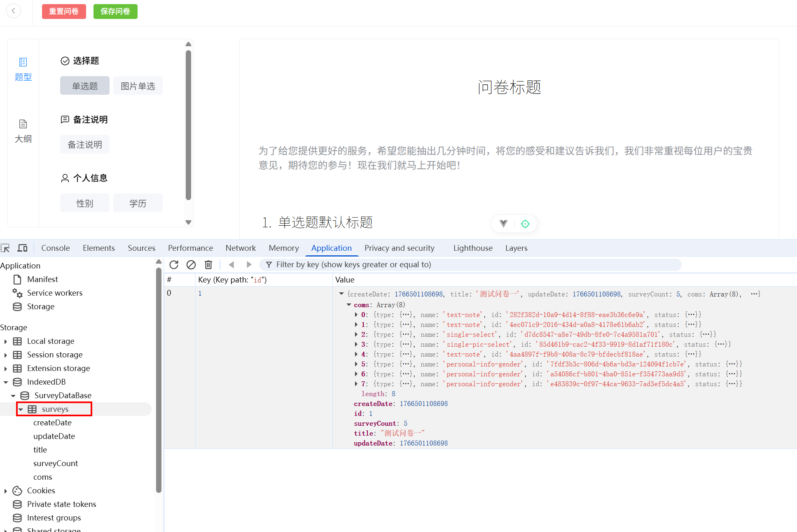Collapse the IndexedDB tree node

tap(6, 382)
